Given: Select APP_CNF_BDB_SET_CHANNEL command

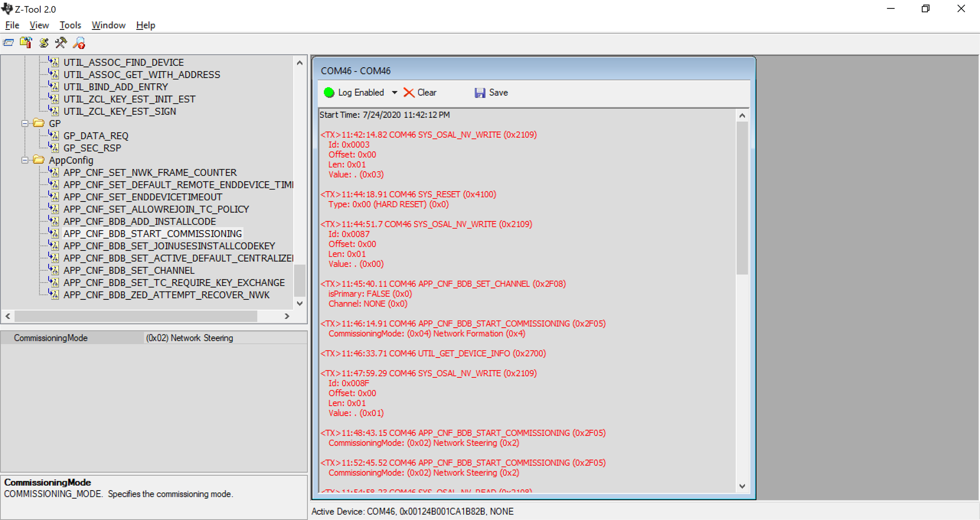Looking at the screenshot, I should [x=129, y=270].
